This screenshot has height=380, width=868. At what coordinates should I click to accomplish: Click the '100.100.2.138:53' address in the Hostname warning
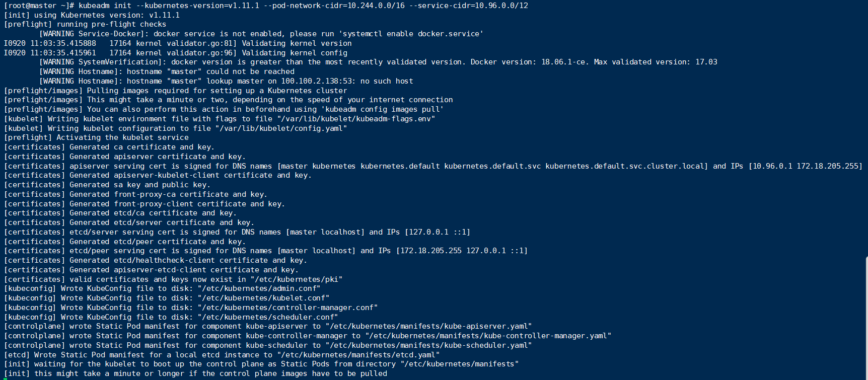click(x=316, y=81)
